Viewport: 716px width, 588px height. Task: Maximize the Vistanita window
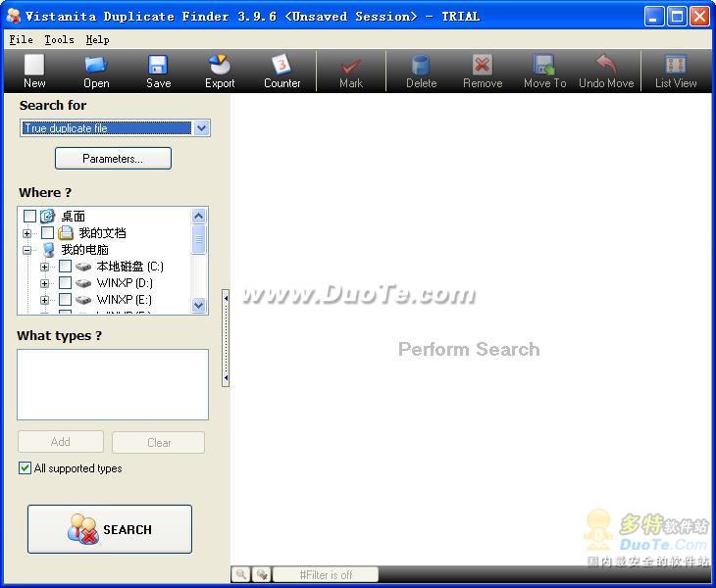point(677,17)
